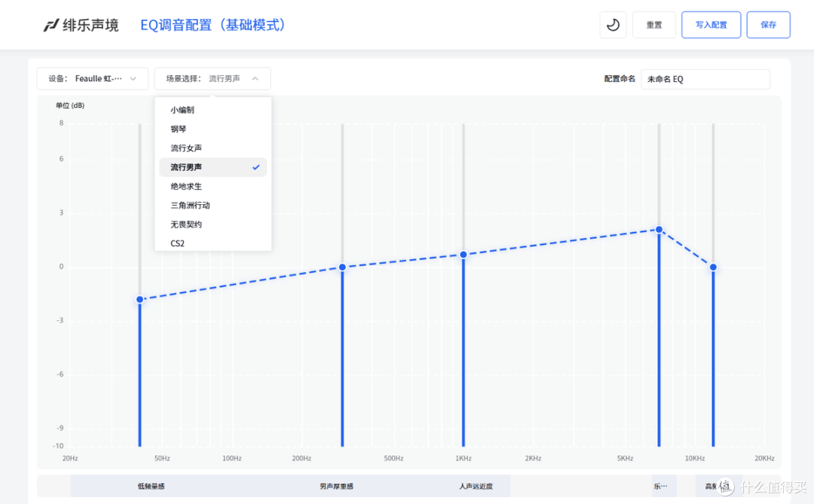This screenshot has height=504, width=814.
Task: Select 无畏契约 scene option
Action: 213,225
